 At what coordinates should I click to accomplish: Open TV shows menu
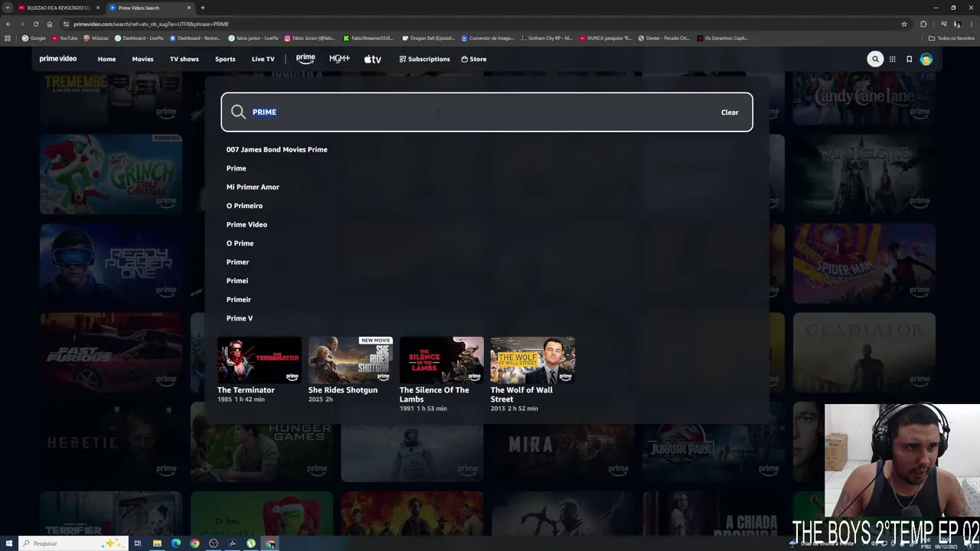[184, 59]
